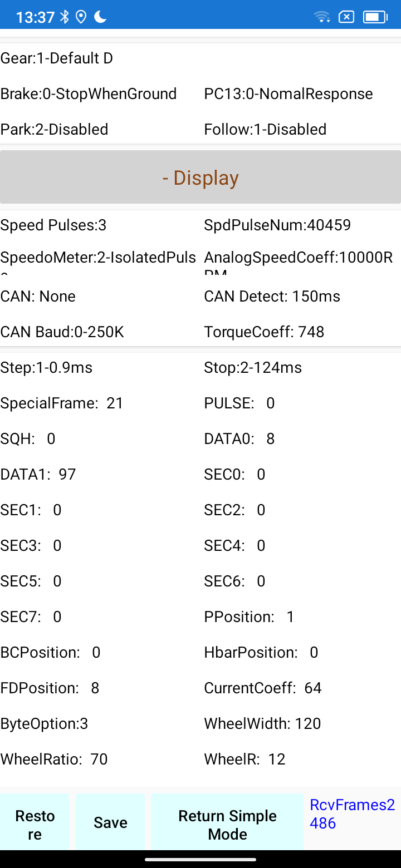Open the Gear:1-Default D setting
The height and width of the screenshot is (868, 401).
coord(57,58)
